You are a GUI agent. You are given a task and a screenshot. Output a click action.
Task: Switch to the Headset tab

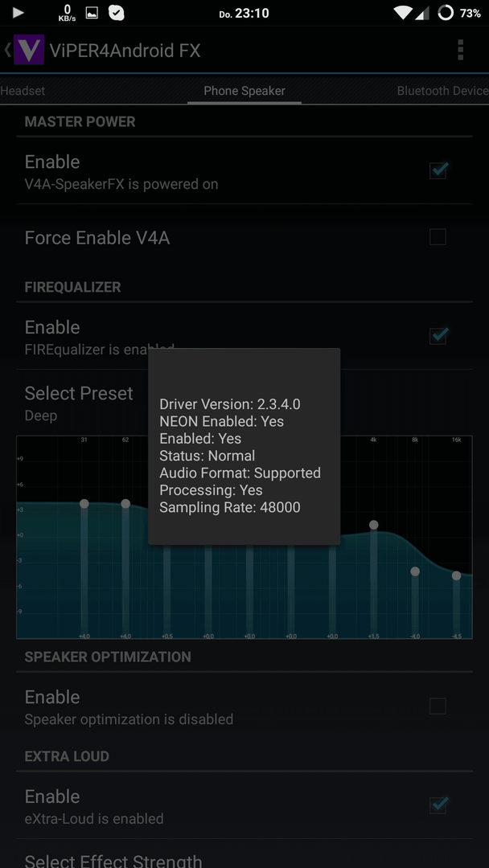[x=23, y=91]
